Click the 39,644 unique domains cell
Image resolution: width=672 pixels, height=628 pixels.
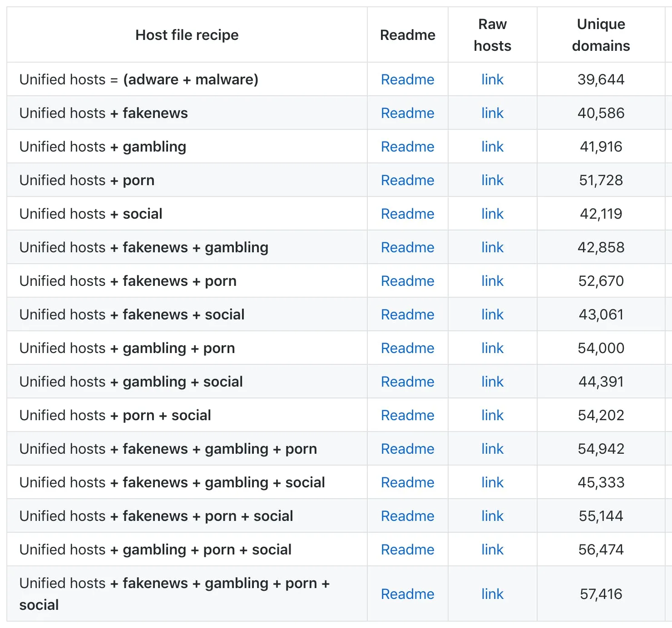(601, 79)
